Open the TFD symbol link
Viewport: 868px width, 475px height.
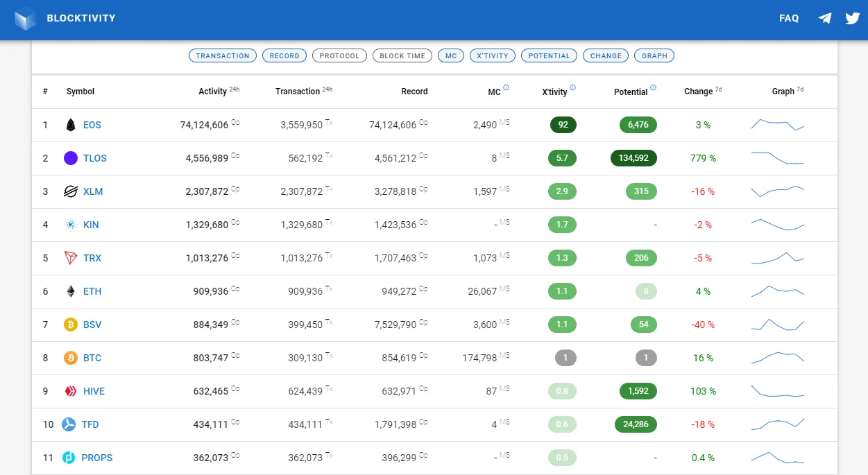(90, 424)
